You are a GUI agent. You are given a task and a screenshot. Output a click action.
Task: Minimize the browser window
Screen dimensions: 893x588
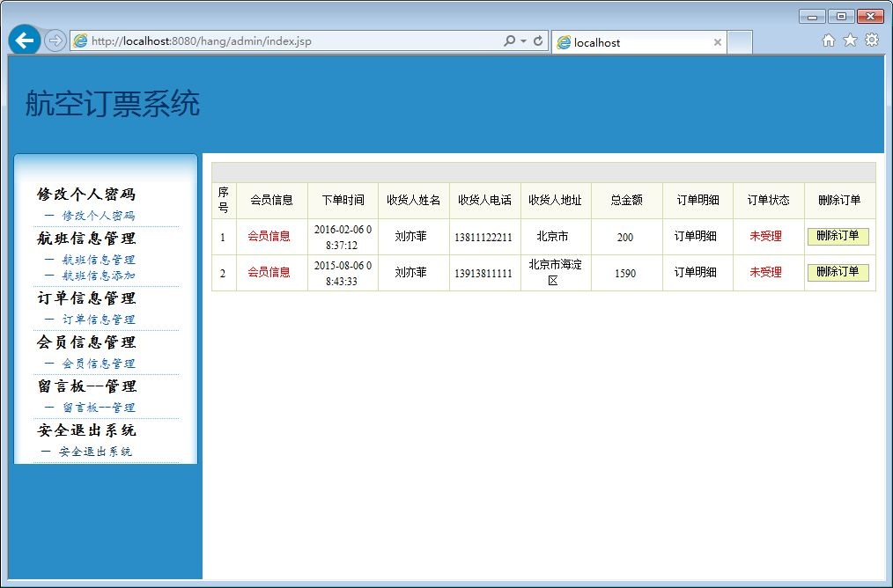812,17
